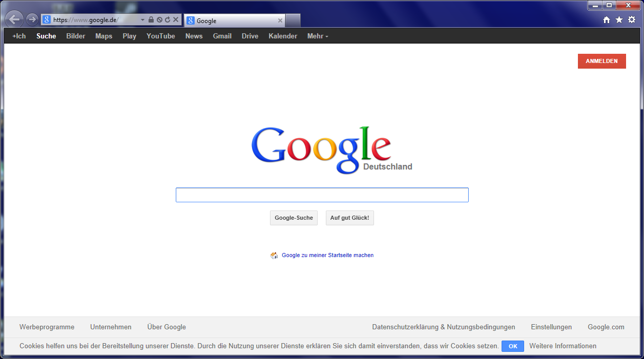Viewport: 644px width, 359px height.
Task: Accept cookies with the blue OK button
Action: coord(513,346)
